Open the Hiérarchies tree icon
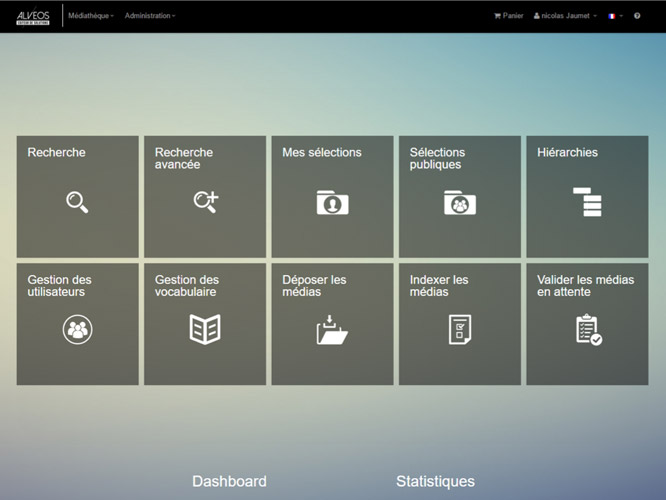This screenshot has height=500, width=666. pyautogui.click(x=587, y=202)
